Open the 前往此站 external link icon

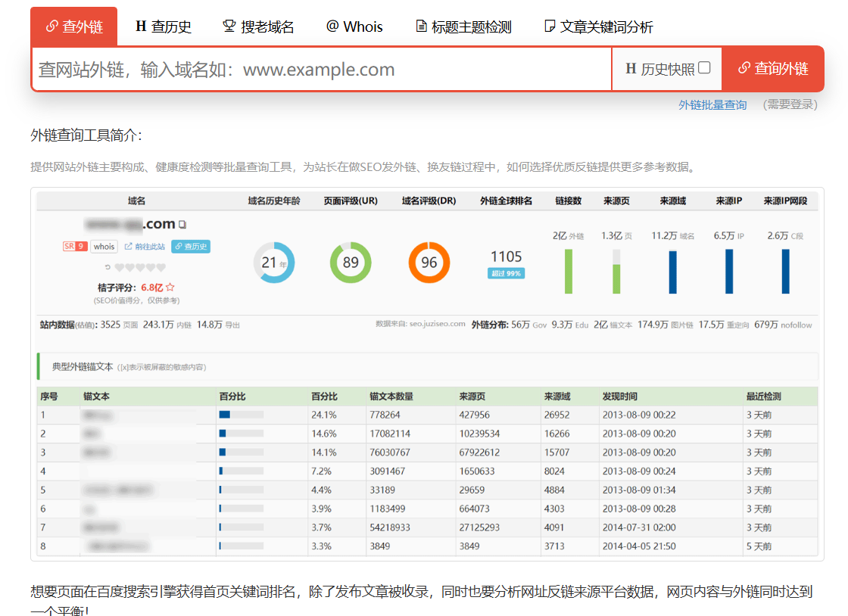[128, 246]
